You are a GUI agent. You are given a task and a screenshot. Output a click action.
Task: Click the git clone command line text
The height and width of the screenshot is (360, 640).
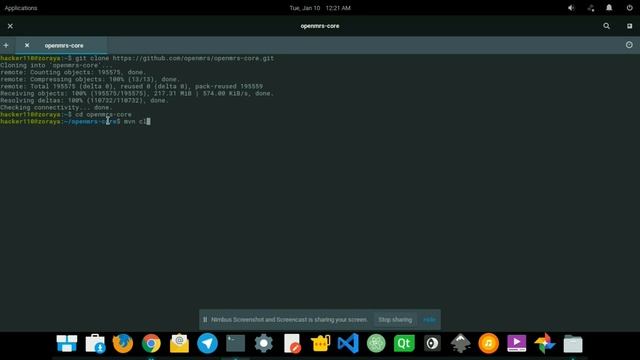(x=175, y=58)
